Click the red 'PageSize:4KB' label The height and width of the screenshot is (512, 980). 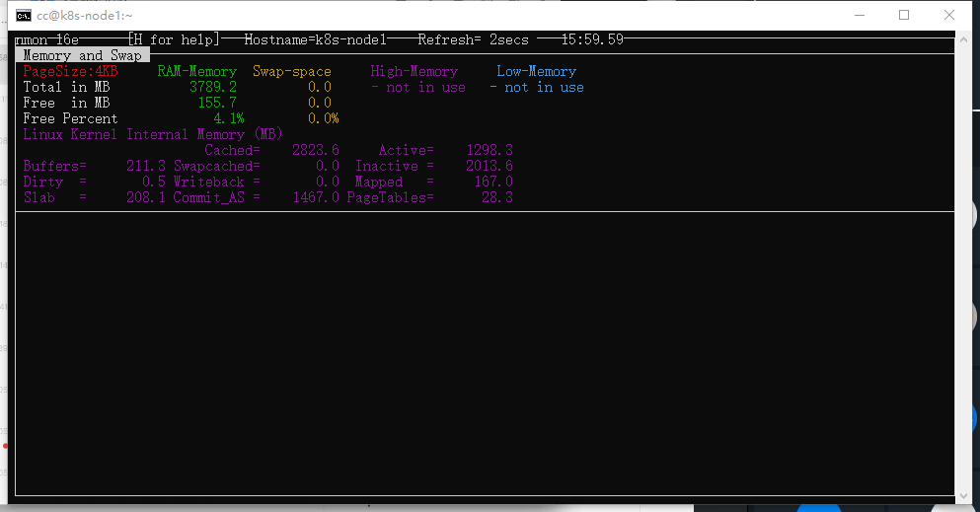click(70, 71)
